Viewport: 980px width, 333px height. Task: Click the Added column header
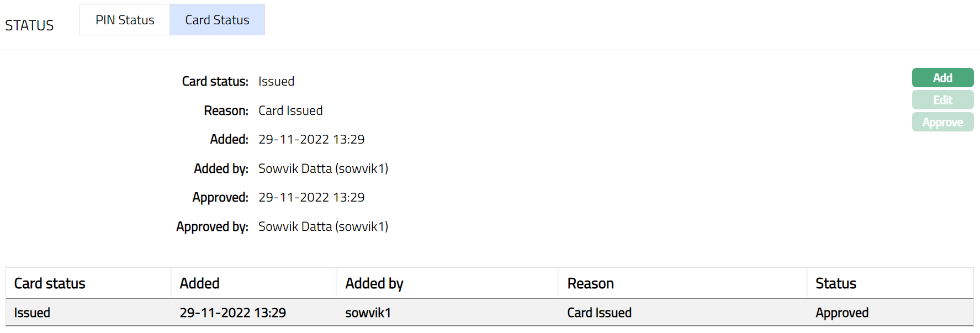[199, 283]
